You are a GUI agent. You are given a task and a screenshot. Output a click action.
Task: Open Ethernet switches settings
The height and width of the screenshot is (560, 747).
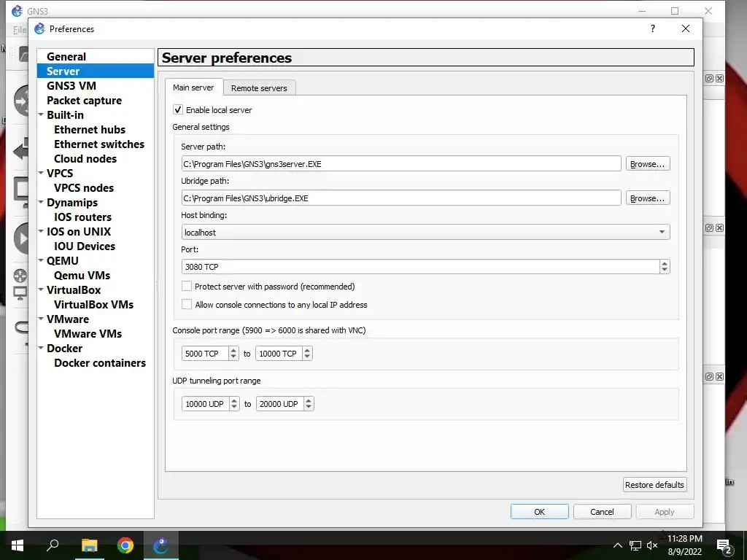(99, 144)
